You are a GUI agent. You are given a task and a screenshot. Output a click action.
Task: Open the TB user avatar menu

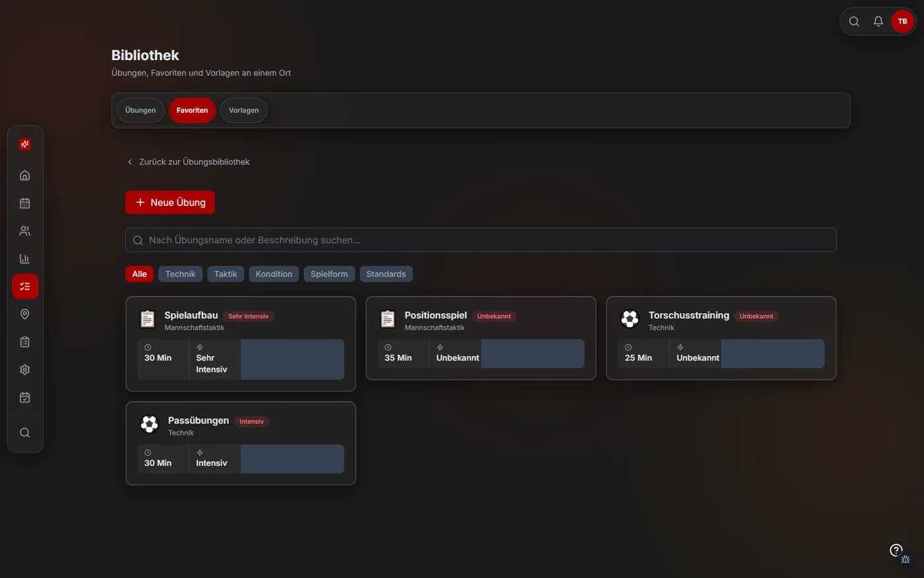pyautogui.click(x=903, y=21)
